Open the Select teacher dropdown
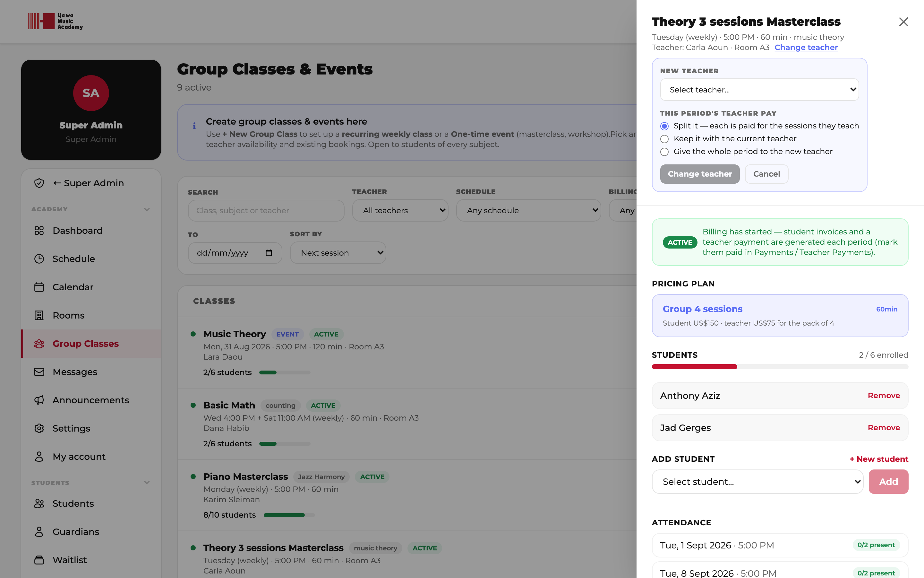The width and height of the screenshot is (924, 578). [759, 90]
